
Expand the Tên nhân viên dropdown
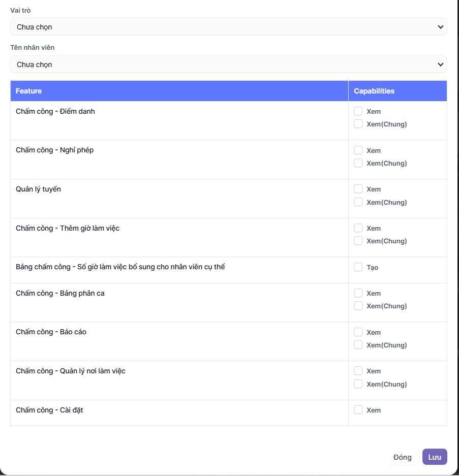228,65
